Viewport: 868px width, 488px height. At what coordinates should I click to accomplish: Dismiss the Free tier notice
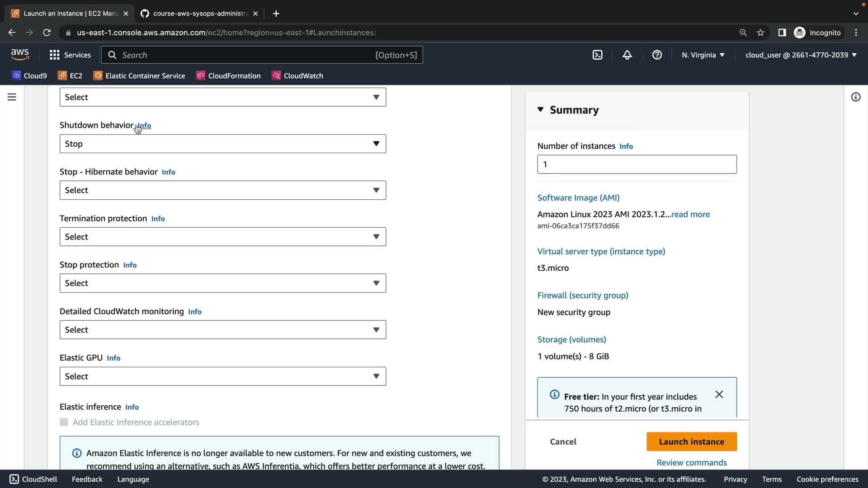click(x=719, y=394)
